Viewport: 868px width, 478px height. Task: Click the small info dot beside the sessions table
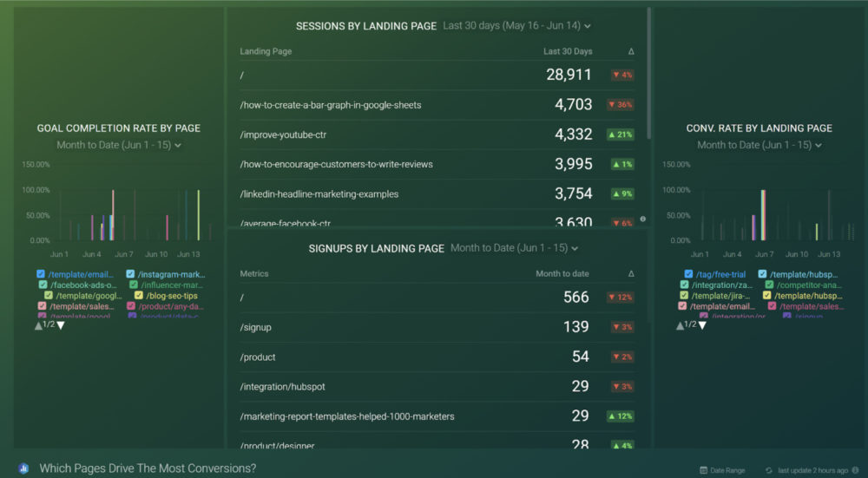point(642,219)
